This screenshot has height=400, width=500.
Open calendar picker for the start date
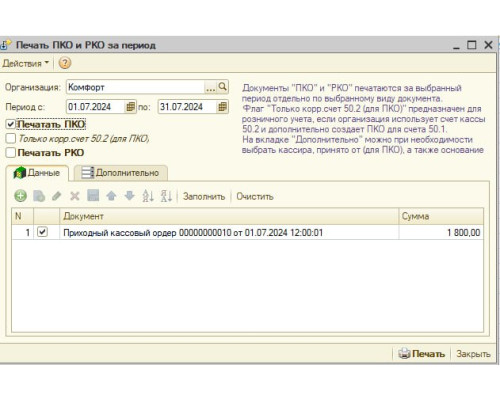tap(130, 107)
